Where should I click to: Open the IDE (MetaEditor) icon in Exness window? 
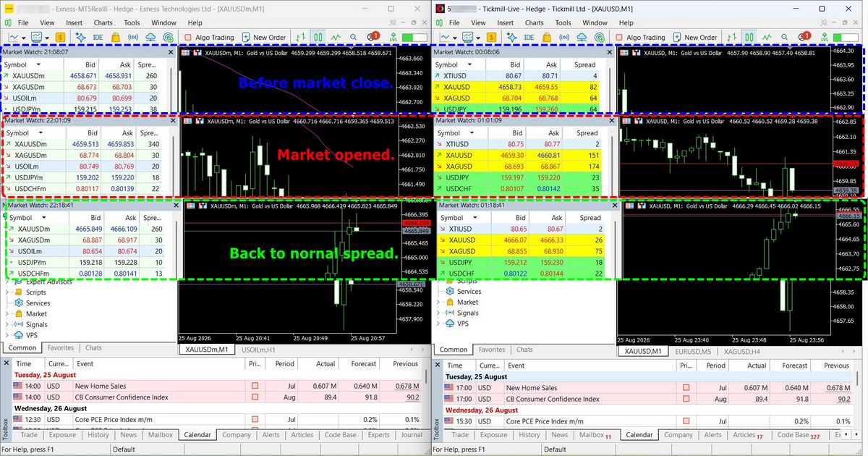98,37
